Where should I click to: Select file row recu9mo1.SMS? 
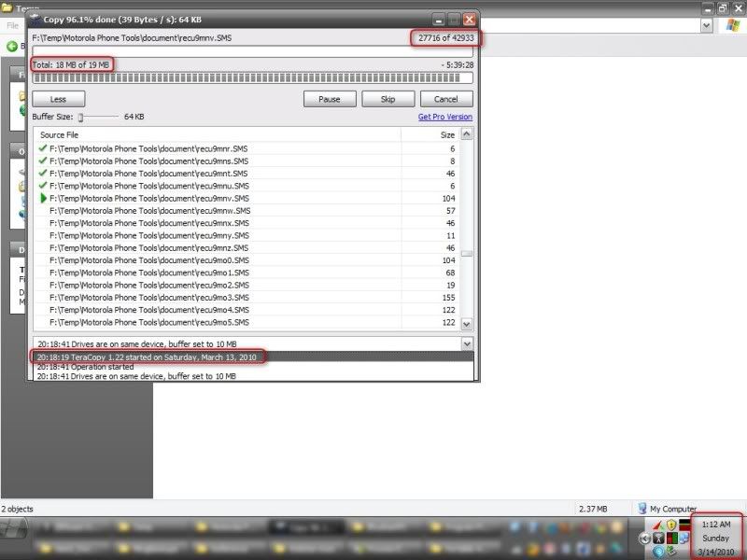pyautogui.click(x=247, y=273)
